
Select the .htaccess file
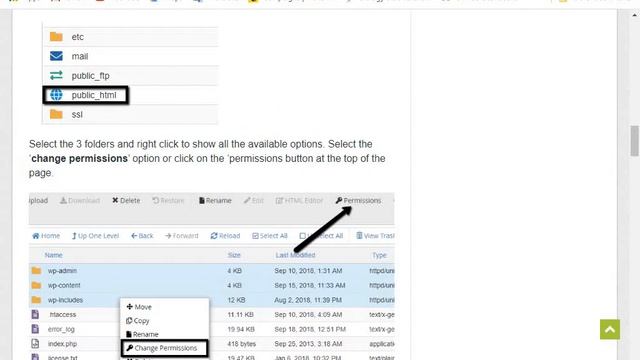(x=62, y=314)
